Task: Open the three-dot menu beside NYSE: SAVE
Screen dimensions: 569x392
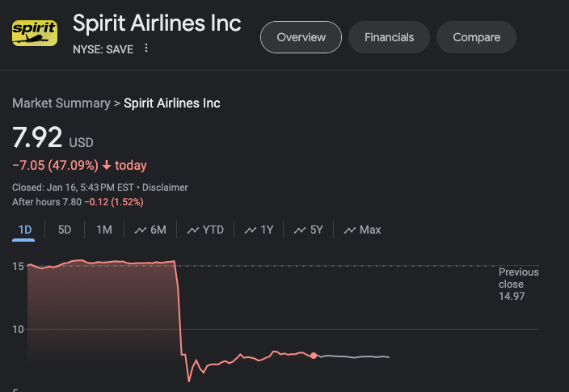Action: pos(146,48)
